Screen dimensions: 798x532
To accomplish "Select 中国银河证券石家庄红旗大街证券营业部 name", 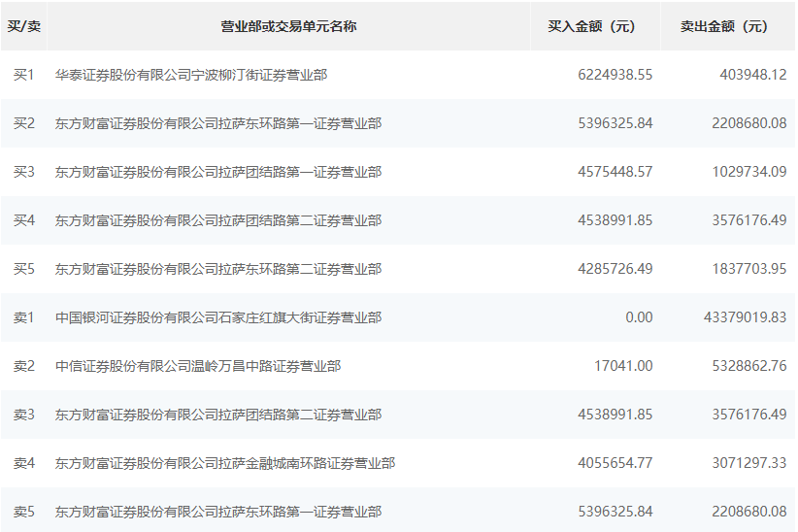I will (x=218, y=317).
